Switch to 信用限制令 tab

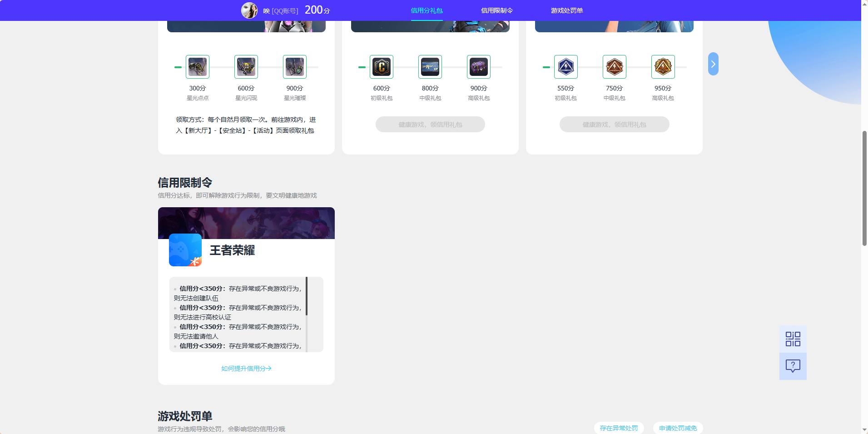tap(497, 10)
